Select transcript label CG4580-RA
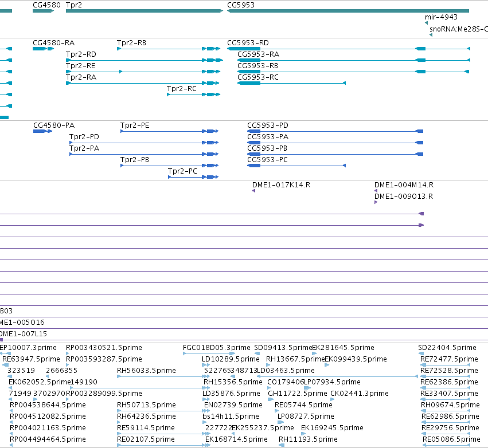 pos(53,42)
